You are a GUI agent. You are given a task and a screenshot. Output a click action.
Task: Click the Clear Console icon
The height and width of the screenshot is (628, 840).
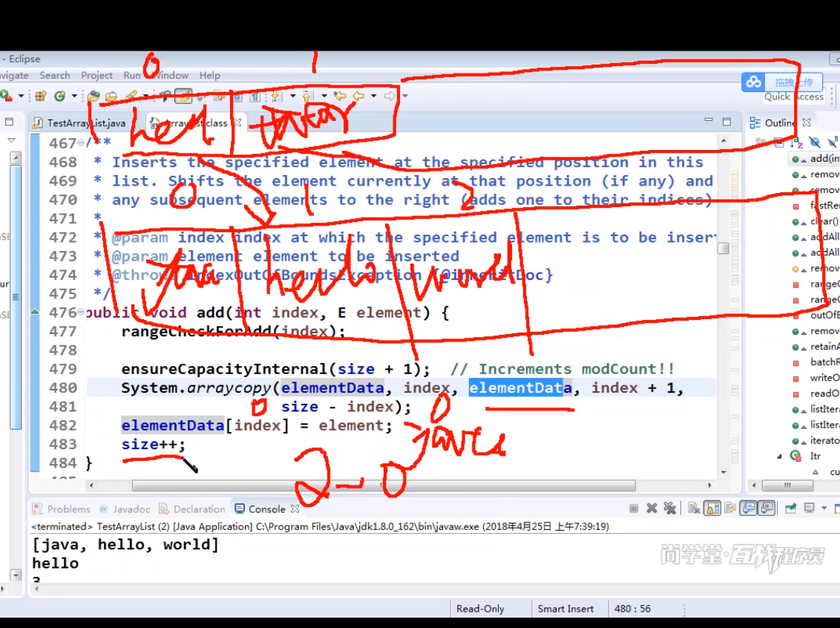click(x=694, y=508)
